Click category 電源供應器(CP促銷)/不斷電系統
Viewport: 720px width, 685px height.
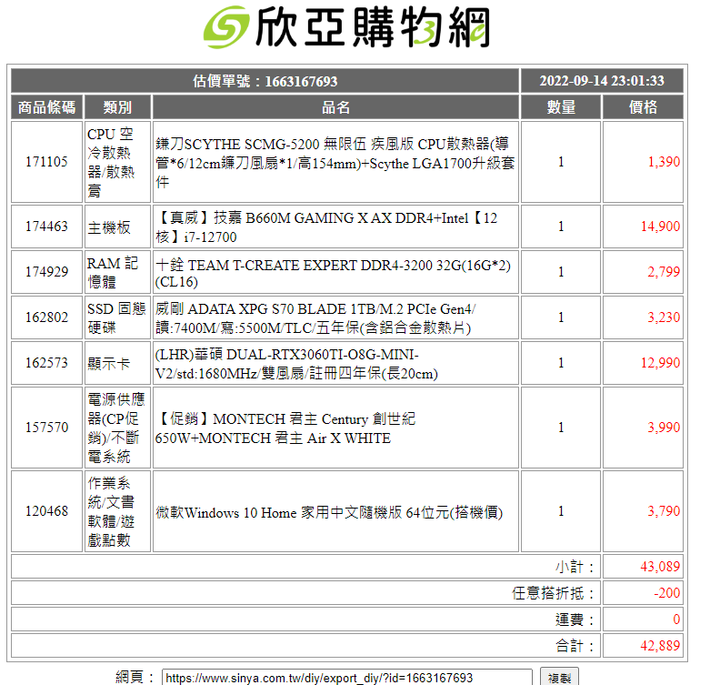tap(116, 428)
